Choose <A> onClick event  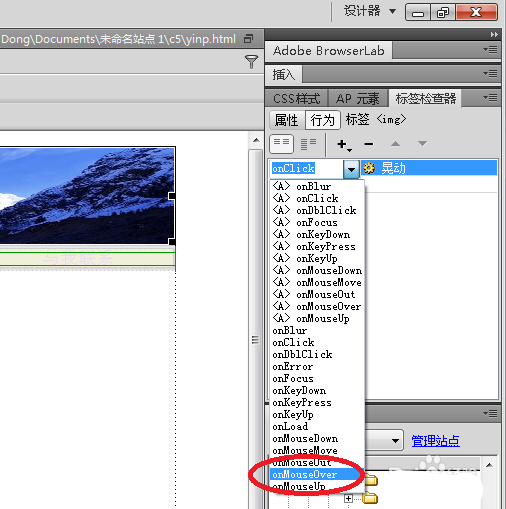click(x=317, y=198)
